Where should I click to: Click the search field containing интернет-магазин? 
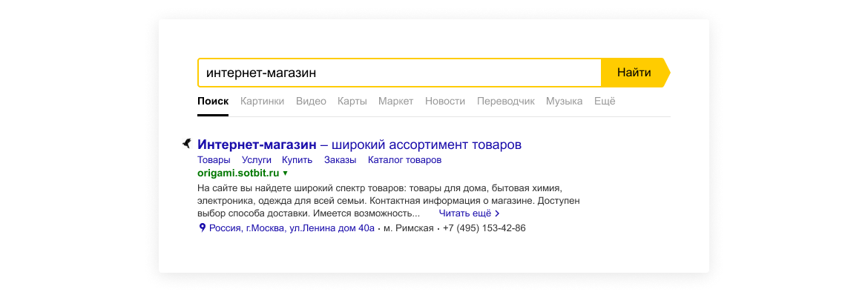pyautogui.click(x=399, y=73)
